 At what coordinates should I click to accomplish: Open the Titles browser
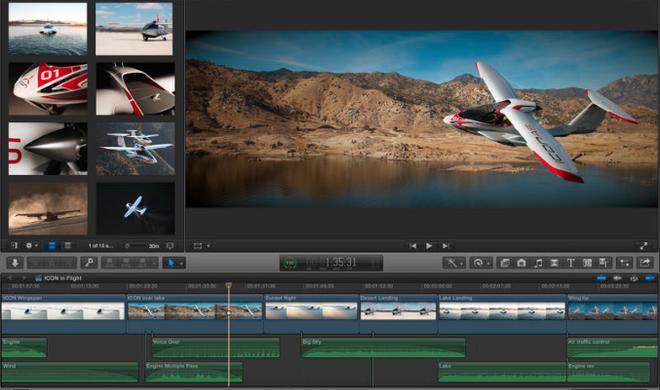click(571, 263)
